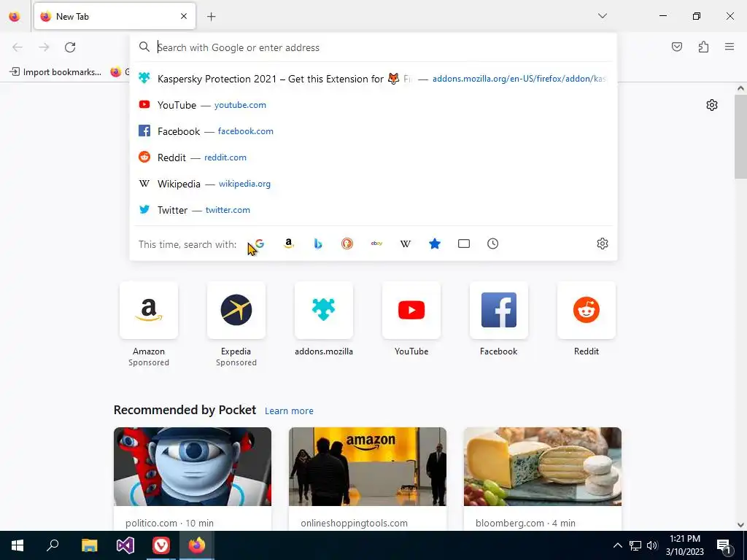Search this time with Bing icon

(318, 244)
